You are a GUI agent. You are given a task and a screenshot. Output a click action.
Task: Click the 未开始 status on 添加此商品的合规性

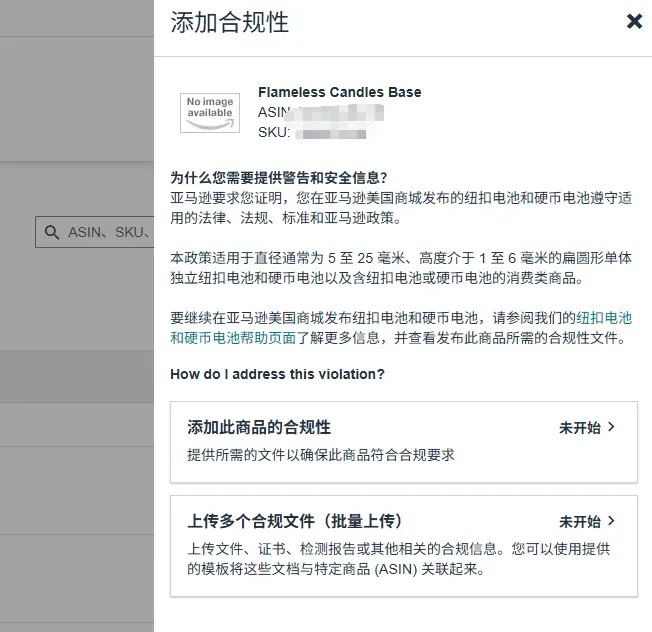[x=580, y=427]
